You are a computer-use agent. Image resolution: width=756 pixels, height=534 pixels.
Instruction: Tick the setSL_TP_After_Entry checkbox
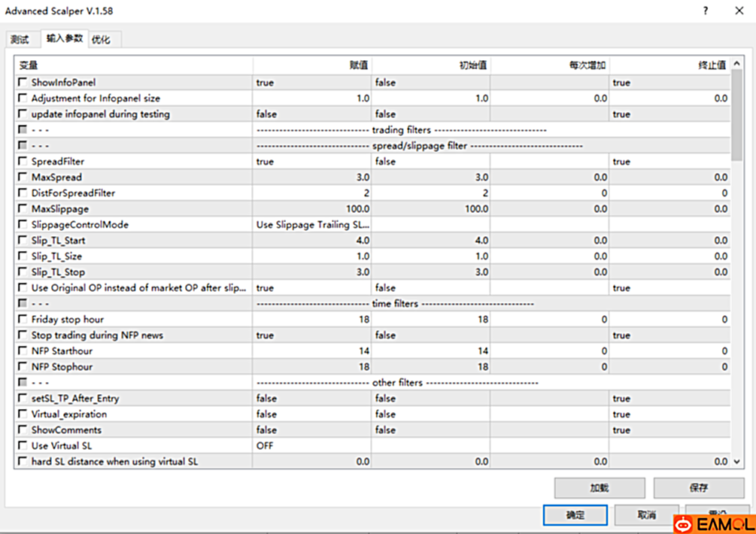tap(23, 398)
